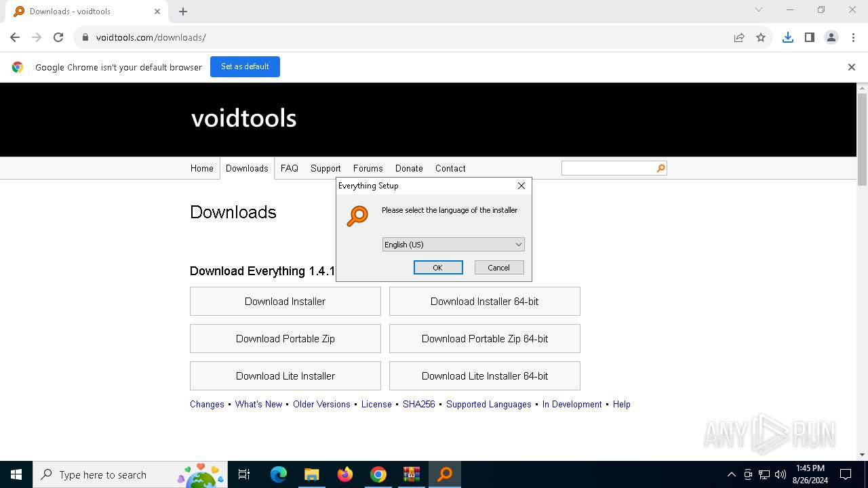This screenshot has width=868, height=488.
Task: Open File Explorer from taskbar
Action: [x=312, y=474]
